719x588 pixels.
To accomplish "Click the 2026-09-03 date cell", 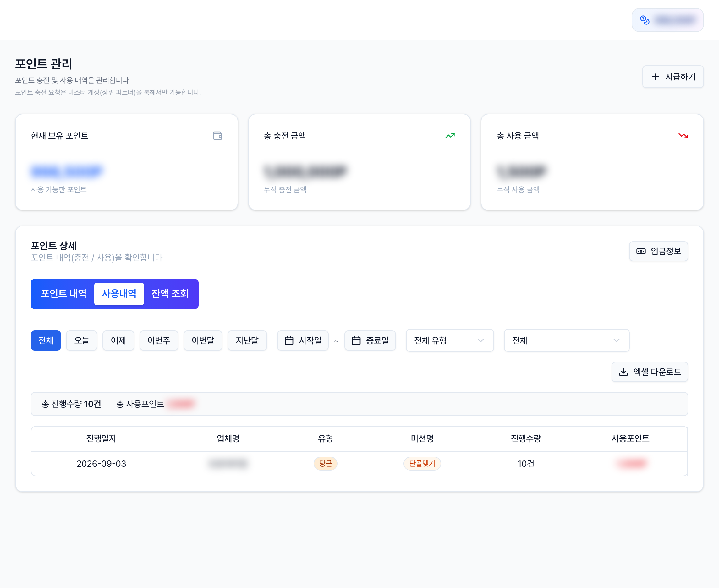I will coord(101,464).
